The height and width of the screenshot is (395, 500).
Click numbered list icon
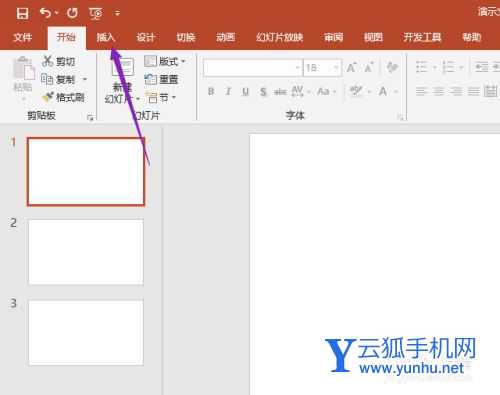pyautogui.click(x=448, y=68)
